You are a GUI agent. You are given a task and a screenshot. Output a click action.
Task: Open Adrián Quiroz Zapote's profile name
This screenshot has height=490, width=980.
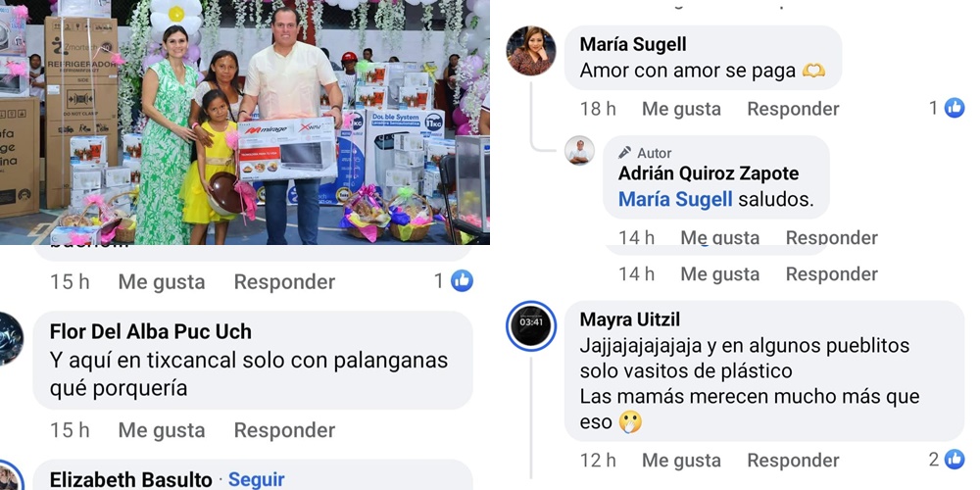[709, 173]
